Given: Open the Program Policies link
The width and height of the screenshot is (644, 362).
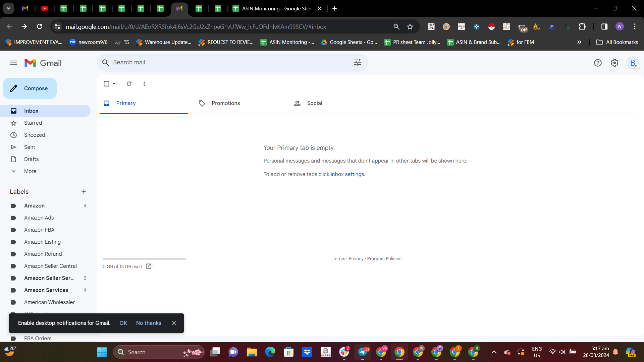Looking at the screenshot, I should pos(384,259).
